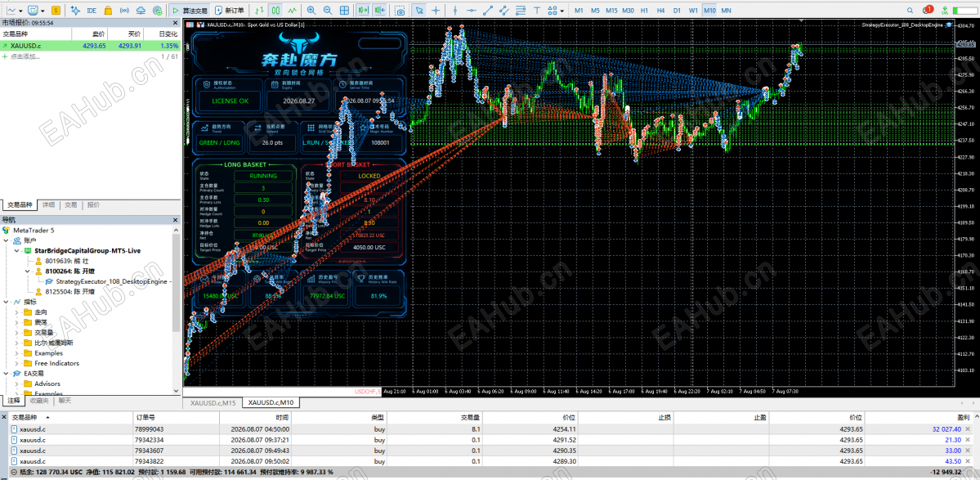Click the 新订单 new order button
The width and height of the screenshot is (980, 480).
230,11
